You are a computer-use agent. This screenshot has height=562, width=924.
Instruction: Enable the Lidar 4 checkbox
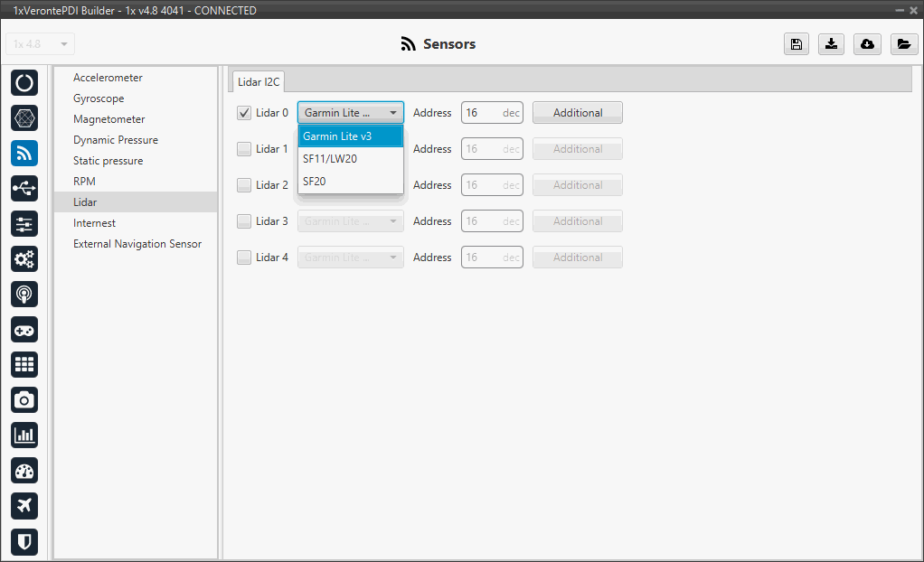point(244,258)
